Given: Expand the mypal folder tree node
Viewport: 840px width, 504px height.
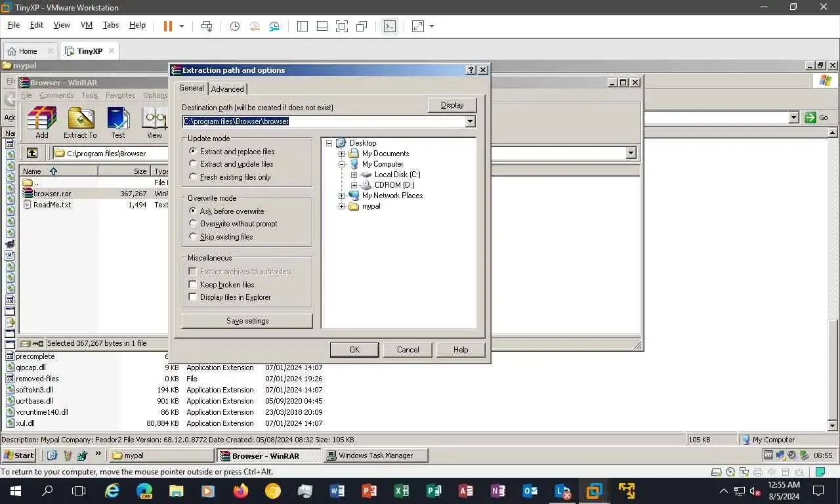Looking at the screenshot, I should pos(342,206).
